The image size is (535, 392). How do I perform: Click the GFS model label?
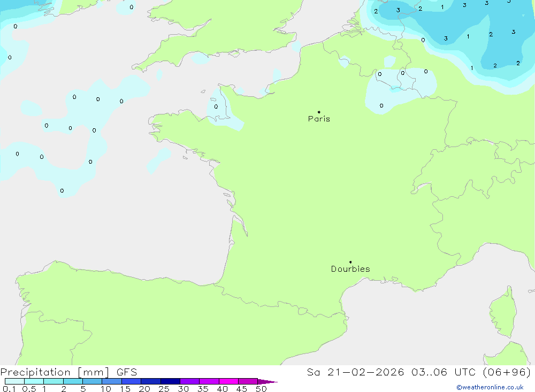point(127,372)
